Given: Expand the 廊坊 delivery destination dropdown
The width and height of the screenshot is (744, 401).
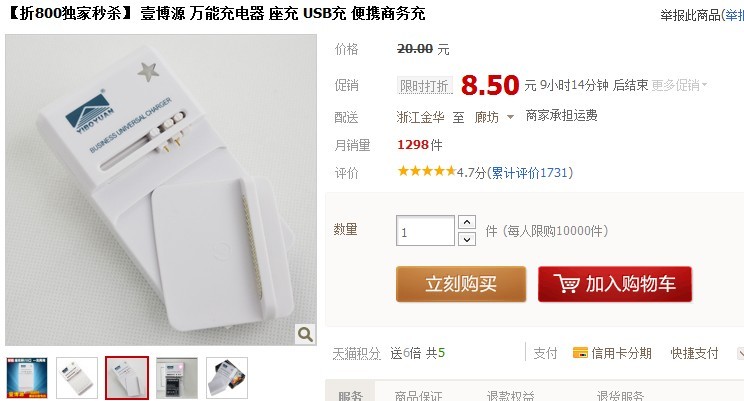Looking at the screenshot, I should coord(511,117).
